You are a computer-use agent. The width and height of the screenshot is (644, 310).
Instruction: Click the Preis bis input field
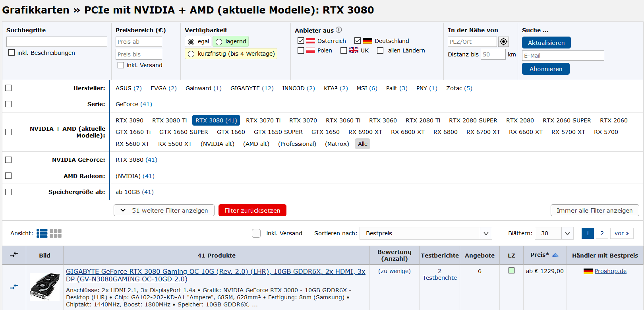tap(139, 54)
